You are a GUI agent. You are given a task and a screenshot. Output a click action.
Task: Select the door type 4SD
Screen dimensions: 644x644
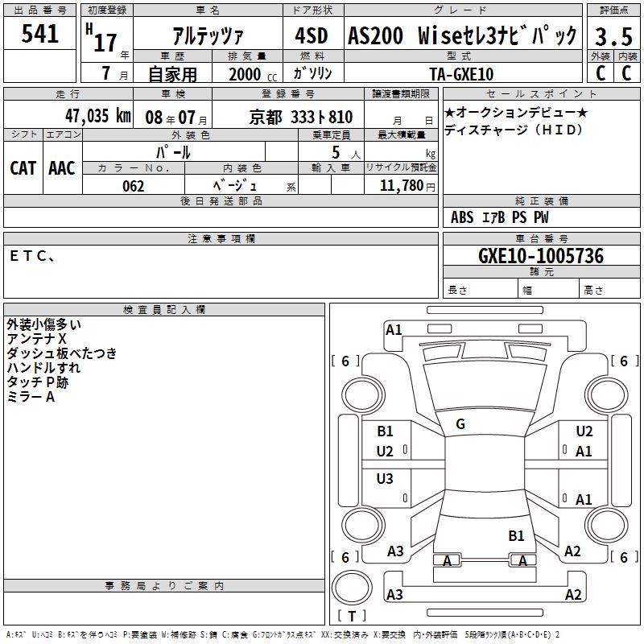point(312,35)
